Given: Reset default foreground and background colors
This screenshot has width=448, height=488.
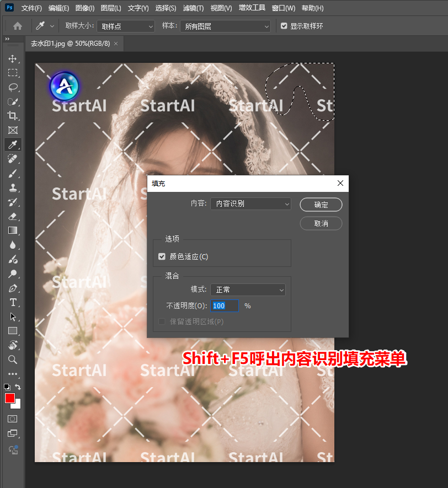Looking at the screenshot, I should 7,387.
